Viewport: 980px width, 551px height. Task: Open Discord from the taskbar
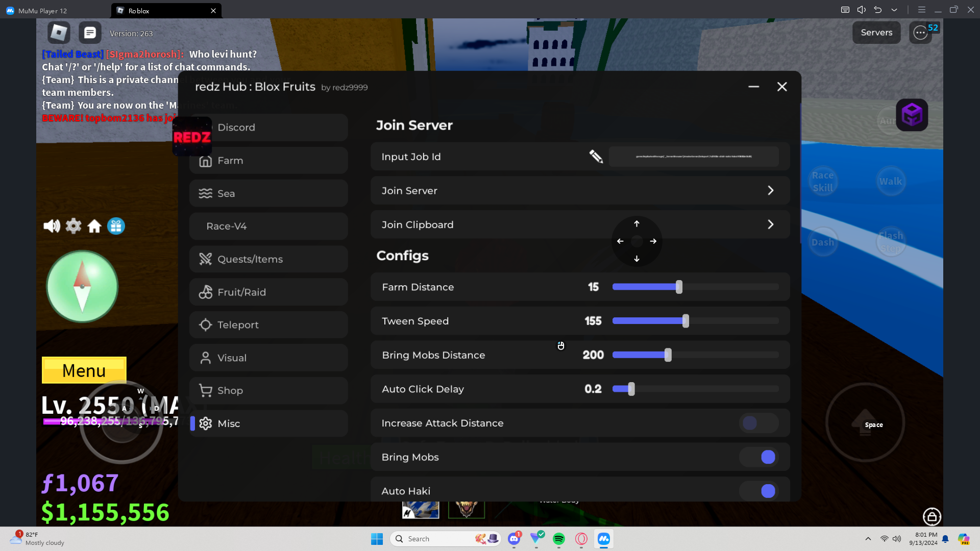514,539
